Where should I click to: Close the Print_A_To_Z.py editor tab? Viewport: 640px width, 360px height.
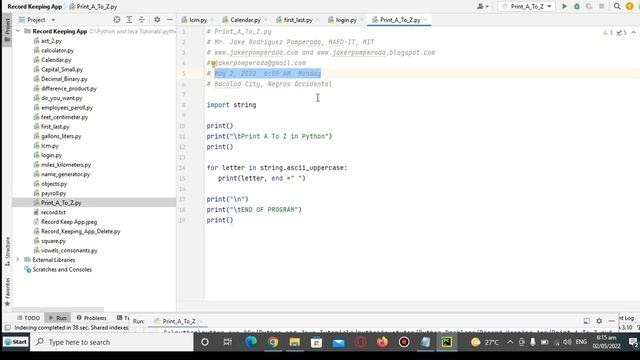[x=426, y=20]
